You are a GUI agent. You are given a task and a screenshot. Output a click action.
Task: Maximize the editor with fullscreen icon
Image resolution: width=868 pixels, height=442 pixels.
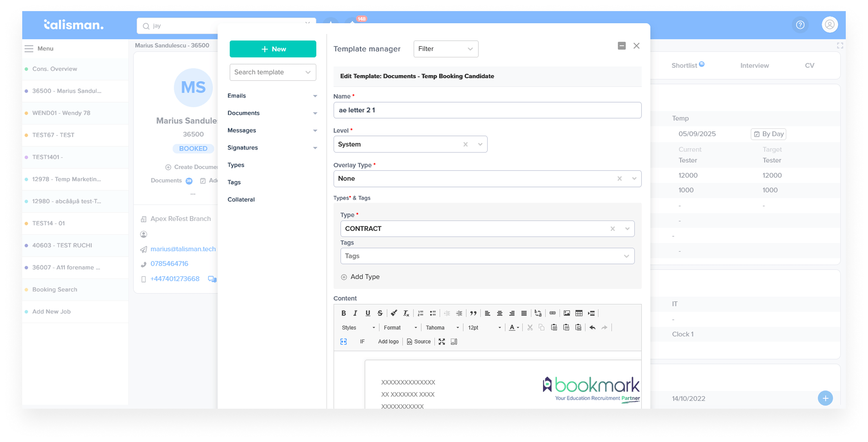441,341
